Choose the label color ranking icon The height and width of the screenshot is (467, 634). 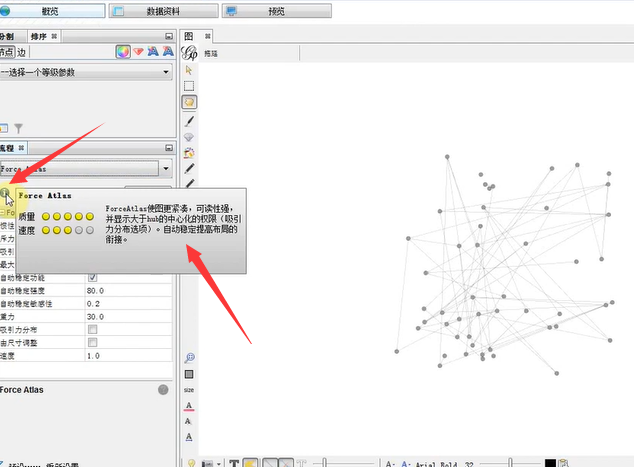(x=153, y=51)
